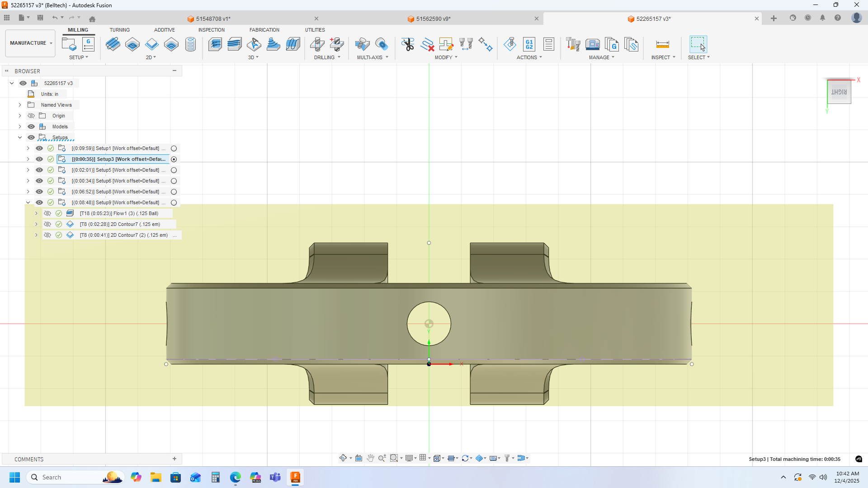The height and width of the screenshot is (488, 868).
Task: Choose the 2D Contour toolbar icon
Action: pyautogui.click(x=152, y=44)
